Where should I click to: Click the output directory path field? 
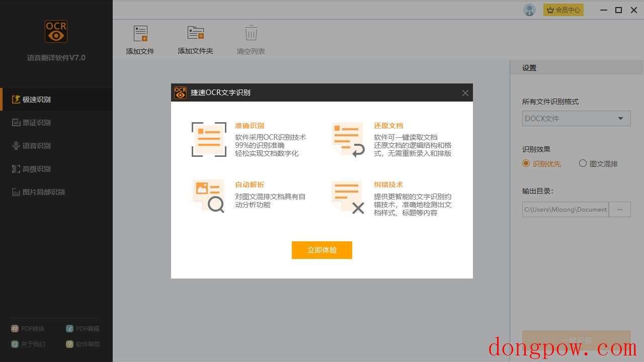coord(566,210)
